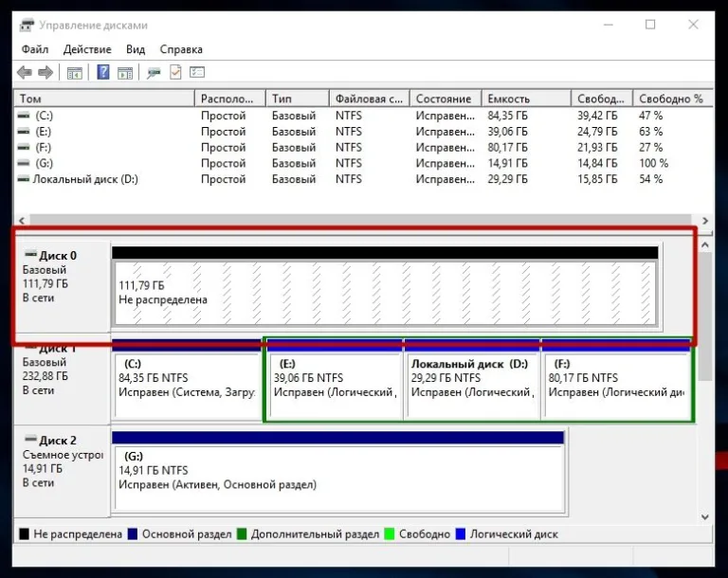Click the bright green Свободно legend swatch

pos(389,533)
